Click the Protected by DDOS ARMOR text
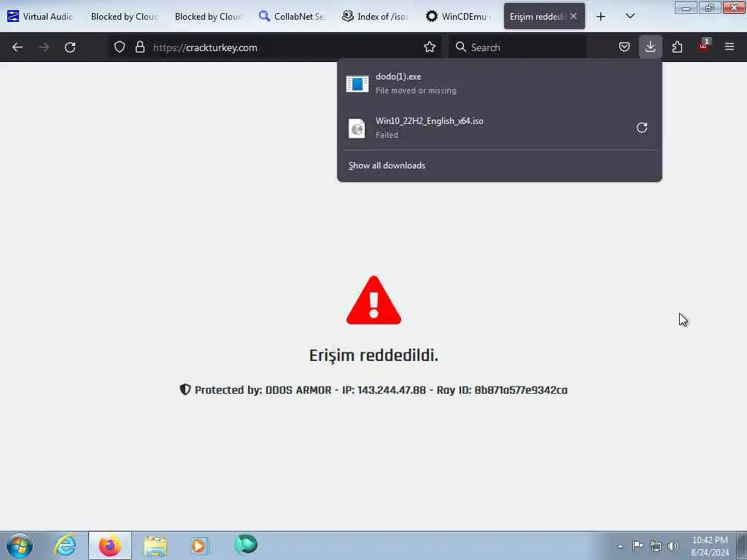The image size is (747, 560). point(381,390)
